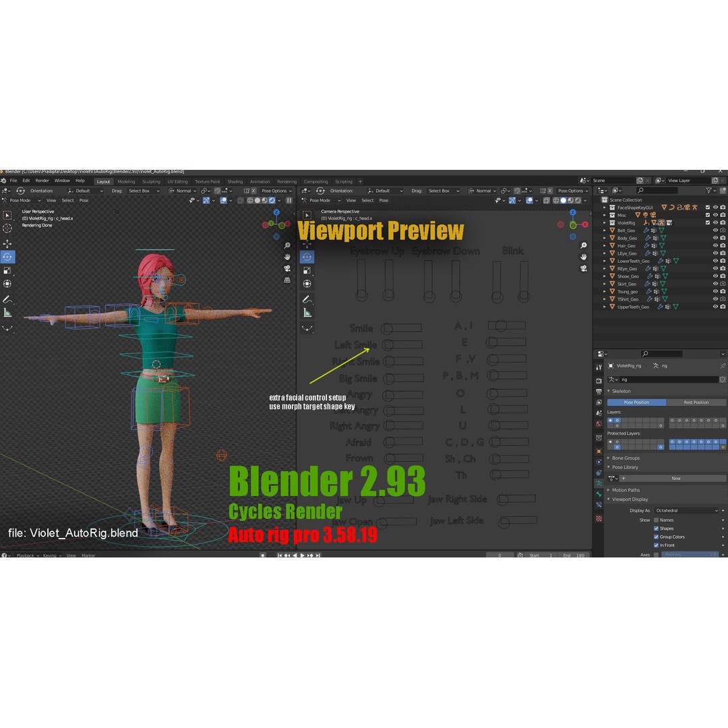The width and height of the screenshot is (728, 728).
Task: Click the Pose Position button
Action: (x=636, y=402)
